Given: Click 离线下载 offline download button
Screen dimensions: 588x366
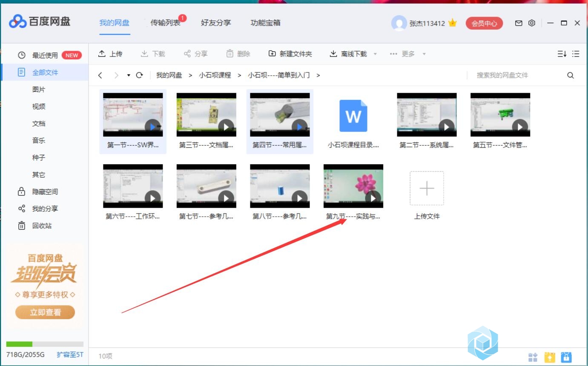Looking at the screenshot, I should pyautogui.click(x=348, y=54).
